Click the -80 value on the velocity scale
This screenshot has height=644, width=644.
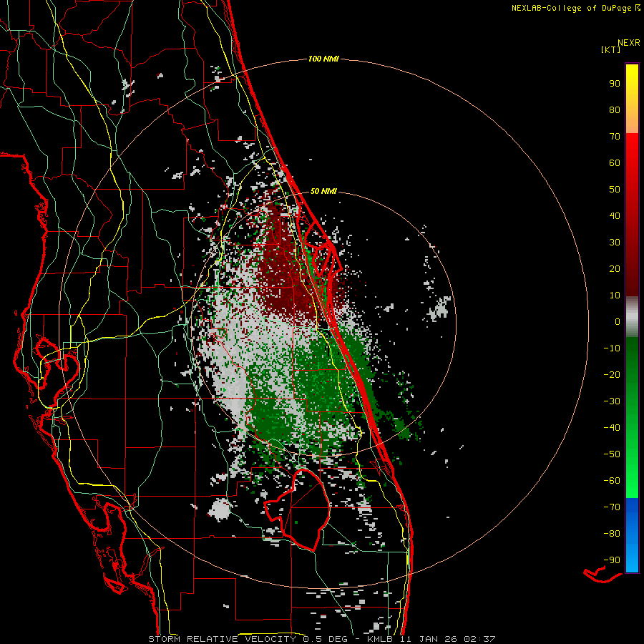click(612, 534)
